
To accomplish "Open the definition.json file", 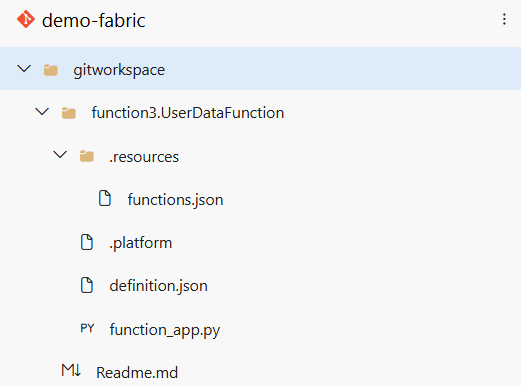I will point(159,286).
